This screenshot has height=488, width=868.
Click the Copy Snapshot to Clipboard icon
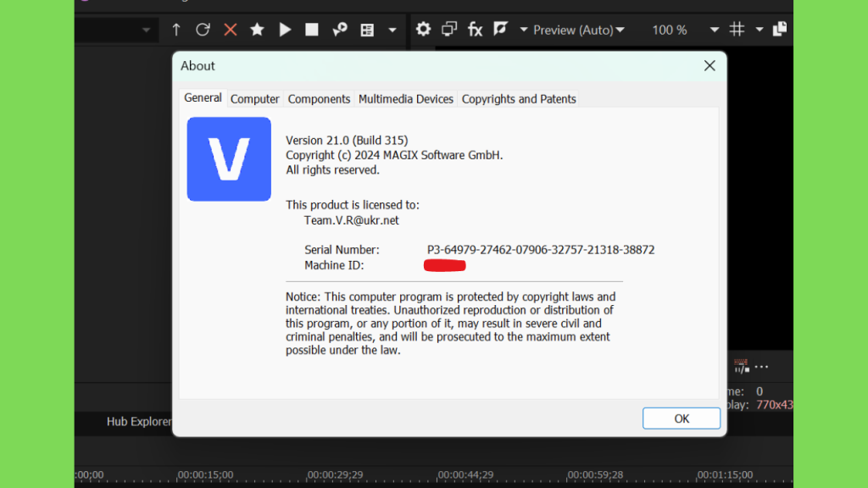[780, 30]
